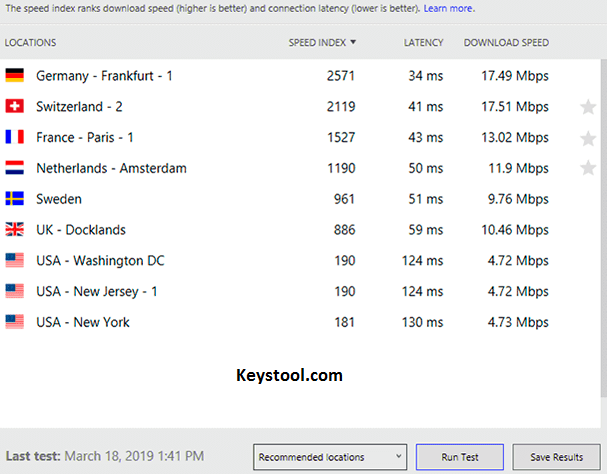Star the Netherlands - Amsterdam location
Screen dimensions: 607x474
tap(588, 168)
